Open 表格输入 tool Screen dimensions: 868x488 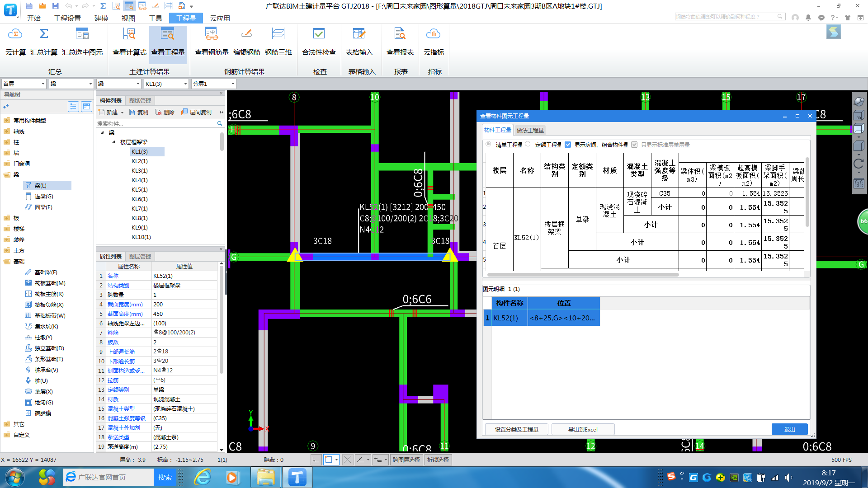click(x=359, y=42)
